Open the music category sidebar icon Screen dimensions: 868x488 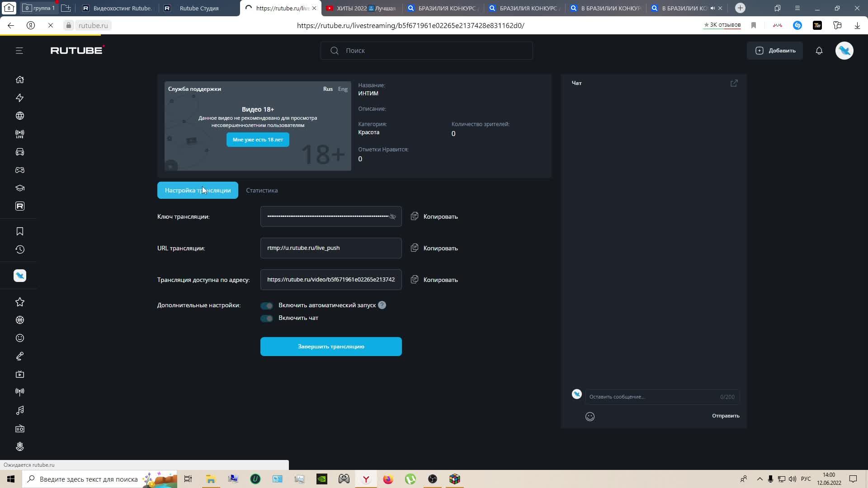20,410
